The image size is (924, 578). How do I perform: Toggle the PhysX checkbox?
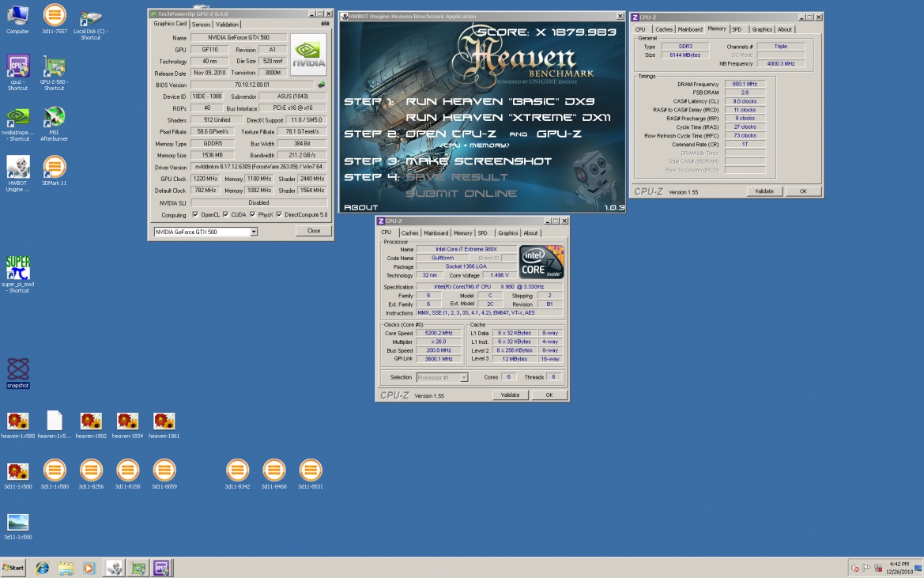tap(253, 214)
